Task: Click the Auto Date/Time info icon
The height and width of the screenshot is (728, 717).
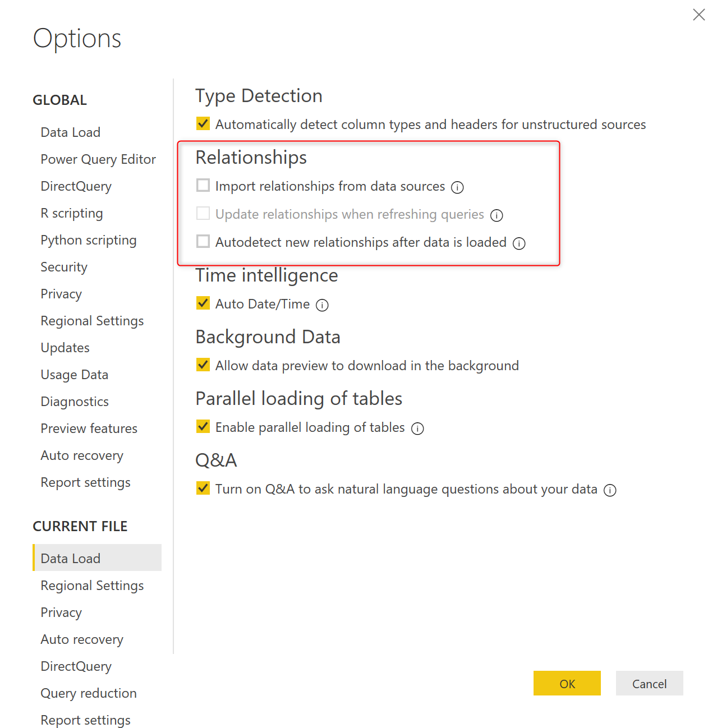Action: point(322,305)
